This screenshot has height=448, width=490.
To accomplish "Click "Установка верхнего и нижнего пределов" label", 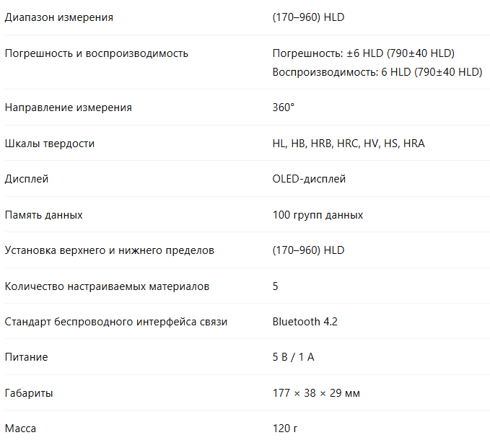I will [109, 250].
